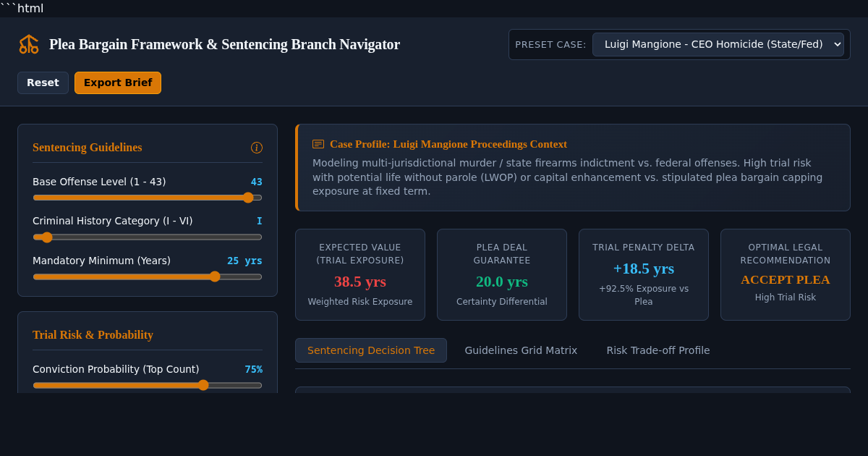Click the Sentencing Guidelines info icon
This screenshot has width=868, height=456.
(x=257, y=148)
